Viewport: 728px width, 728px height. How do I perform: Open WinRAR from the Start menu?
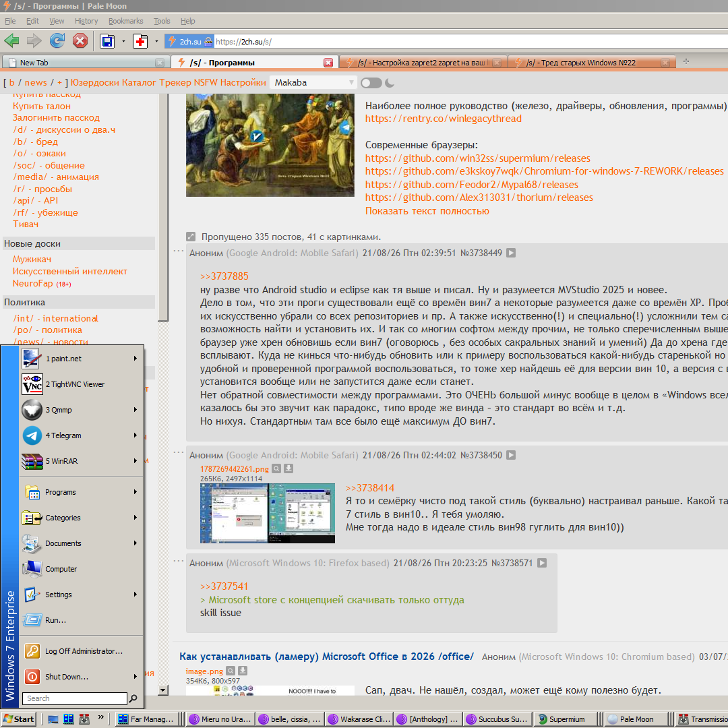(x=82, y=460)
